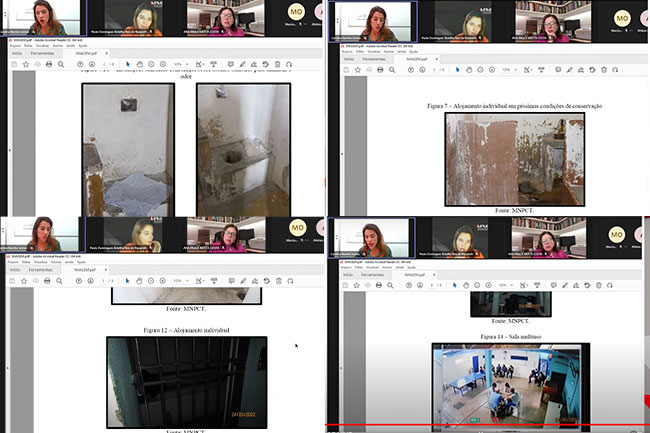Viewport: 650px width, 433px height.
Task: Click the trash icon in bottom-left Acrobat window
Action: [x=279, y=281]
